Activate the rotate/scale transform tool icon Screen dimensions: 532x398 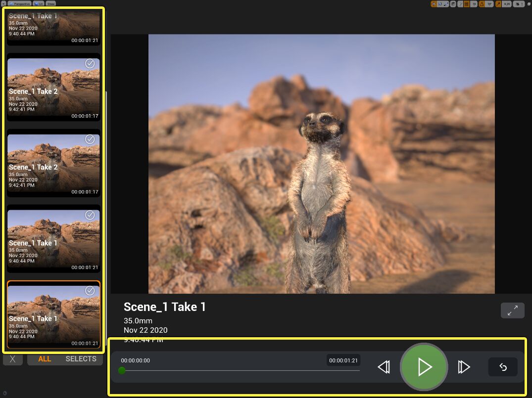point(446,4)
